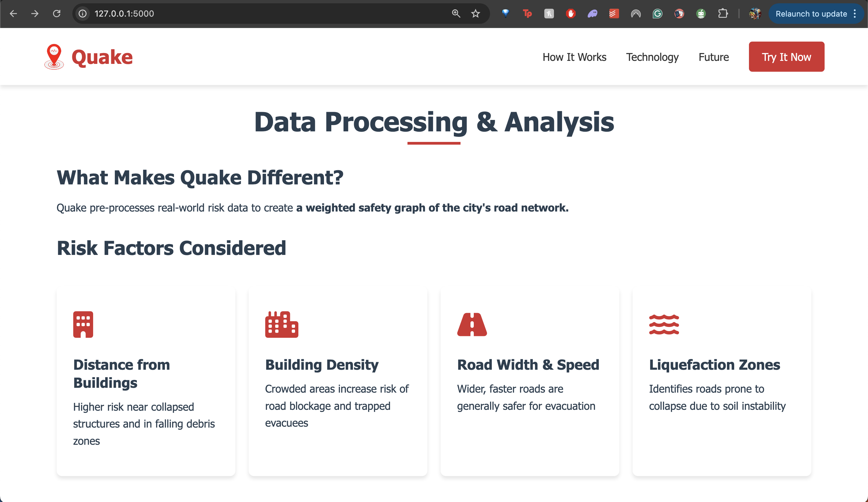Bookmark this page with star icon
This screenshot has width=868, height=502.
(x=475, y=14)
